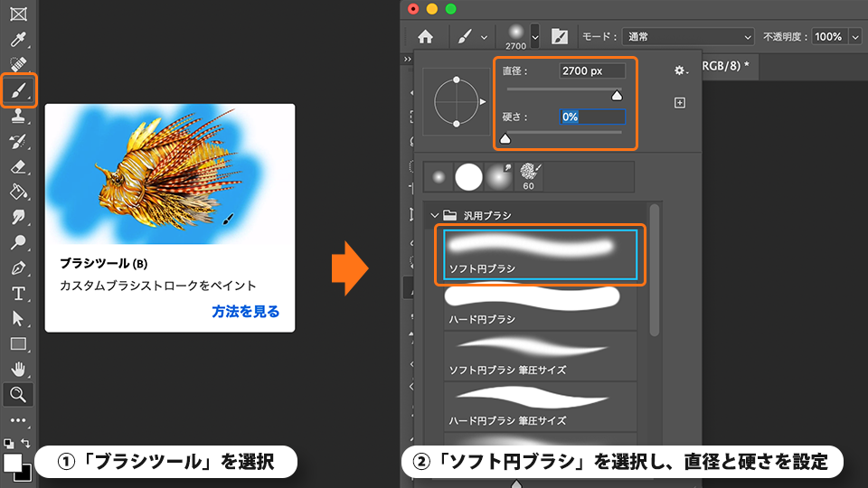868x488 pixels.
Task: Click the Home icon in options bar
Action: [425, 37]
